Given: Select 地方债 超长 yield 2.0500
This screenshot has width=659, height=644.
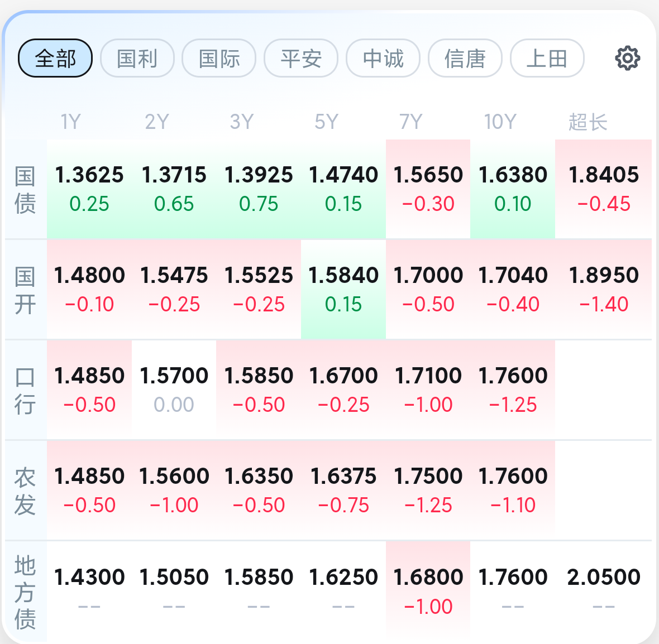Looking at the screenshot, I should [x=603, y=590].
